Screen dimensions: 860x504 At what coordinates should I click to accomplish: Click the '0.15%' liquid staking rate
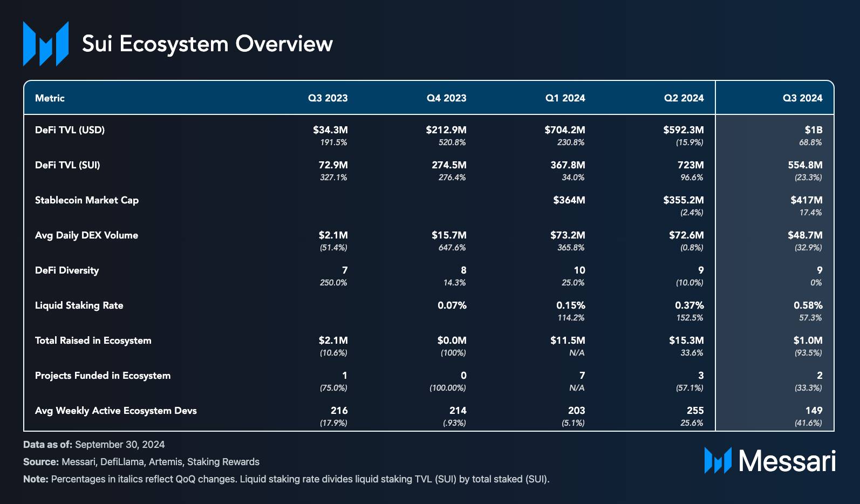[571, 305]
